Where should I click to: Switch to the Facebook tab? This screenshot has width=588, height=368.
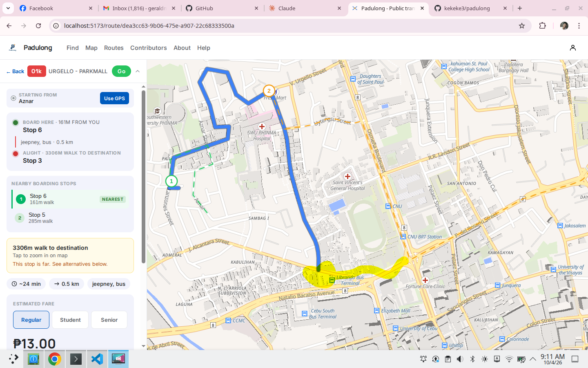(56, 8)
